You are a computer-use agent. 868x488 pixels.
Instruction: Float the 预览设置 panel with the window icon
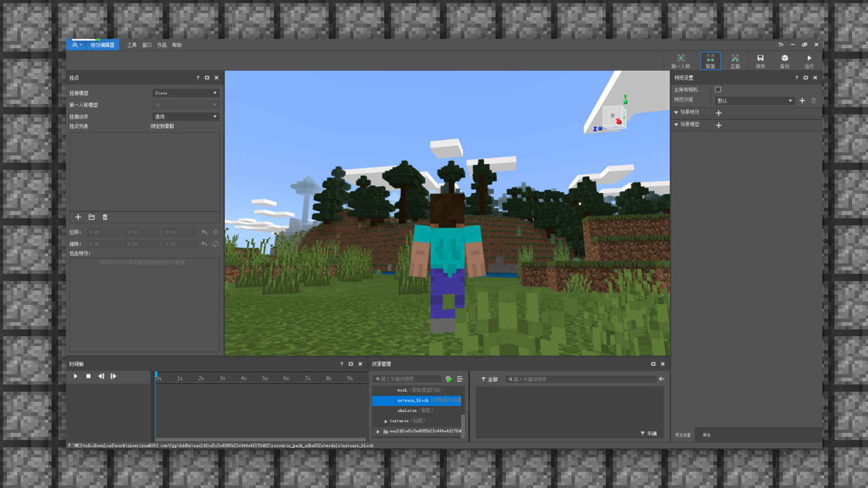coord(806,78)
